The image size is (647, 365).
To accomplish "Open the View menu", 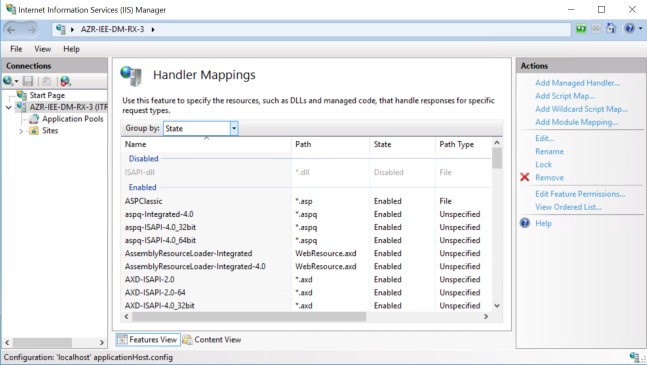I will [x=43, y=49].
